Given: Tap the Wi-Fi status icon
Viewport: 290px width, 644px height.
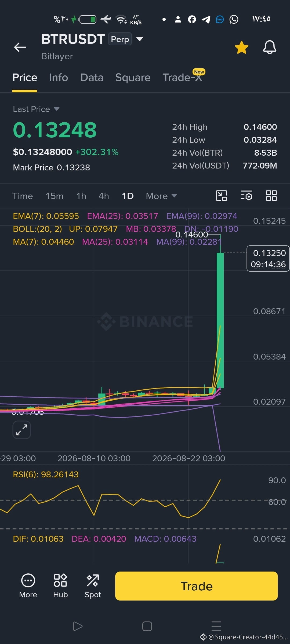Looking at the screenshot, I should 121,19.
